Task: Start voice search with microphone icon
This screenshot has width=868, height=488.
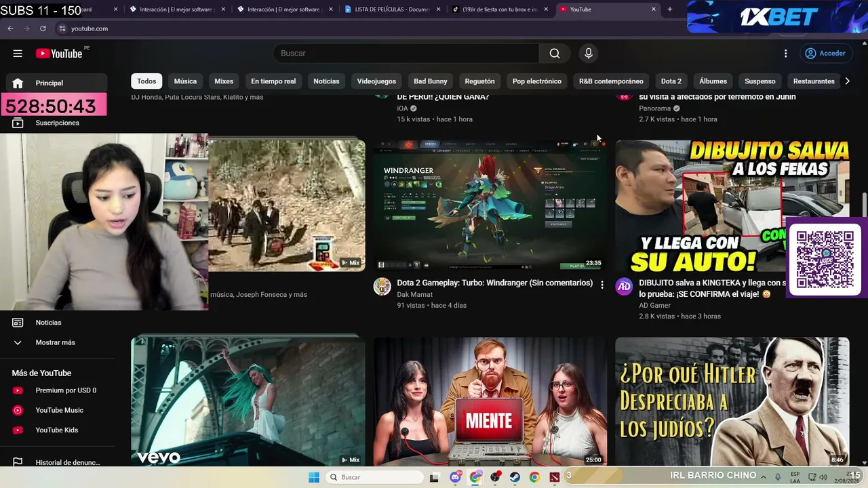Action: pyautogui.click(x=588, y=54)
